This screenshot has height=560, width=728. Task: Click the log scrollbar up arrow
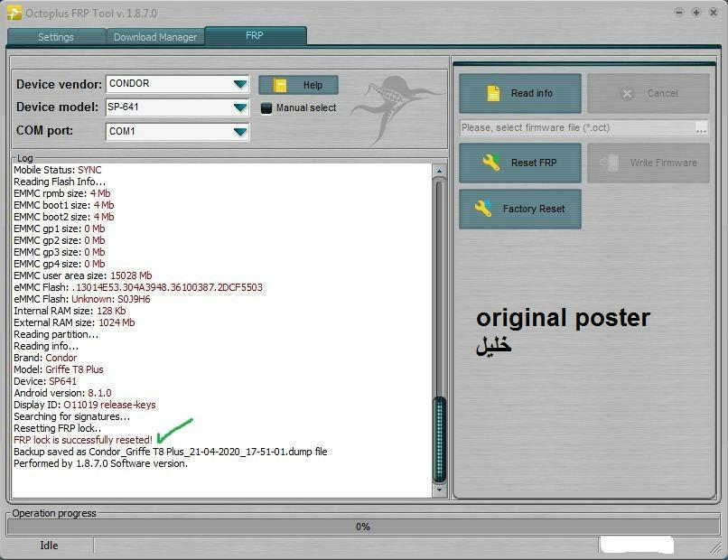click(440, 171)
